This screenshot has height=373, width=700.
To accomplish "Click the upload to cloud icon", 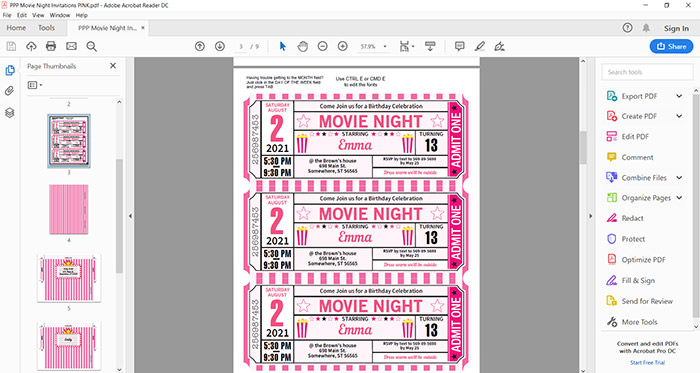I will tap(31, 46).
